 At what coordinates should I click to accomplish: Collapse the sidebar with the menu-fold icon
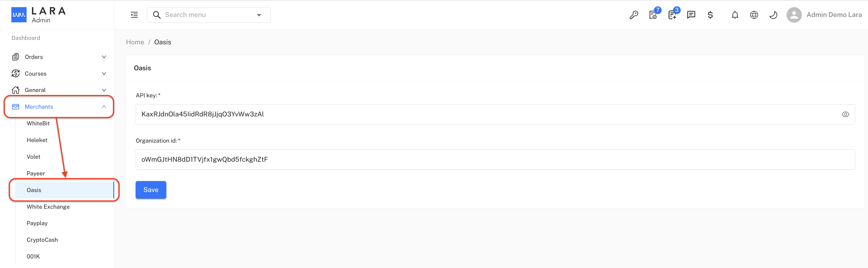point(134,15)
